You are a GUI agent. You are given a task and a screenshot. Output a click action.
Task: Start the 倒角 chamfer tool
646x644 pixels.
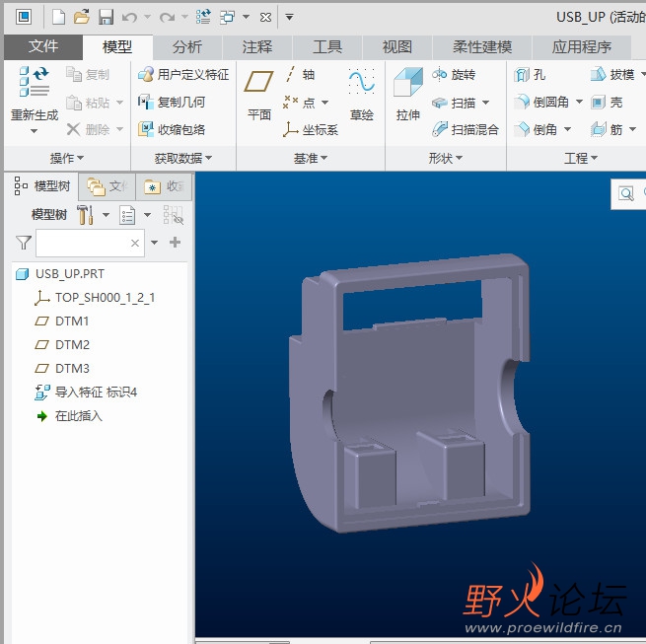[x=536, y=129]
